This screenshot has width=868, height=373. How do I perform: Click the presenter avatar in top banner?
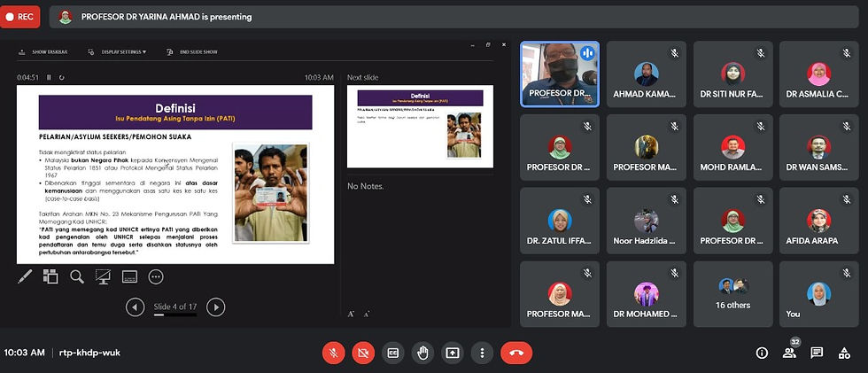coord(66,17)
